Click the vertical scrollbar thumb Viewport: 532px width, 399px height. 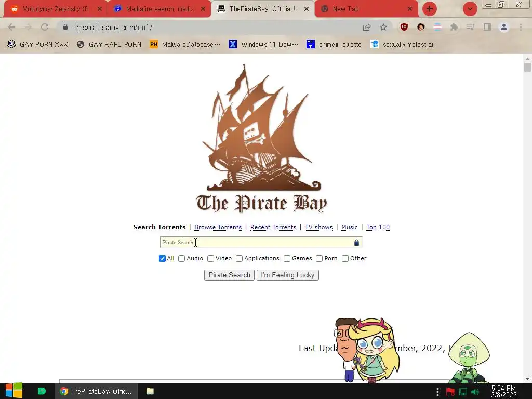(x=527, y=67)
